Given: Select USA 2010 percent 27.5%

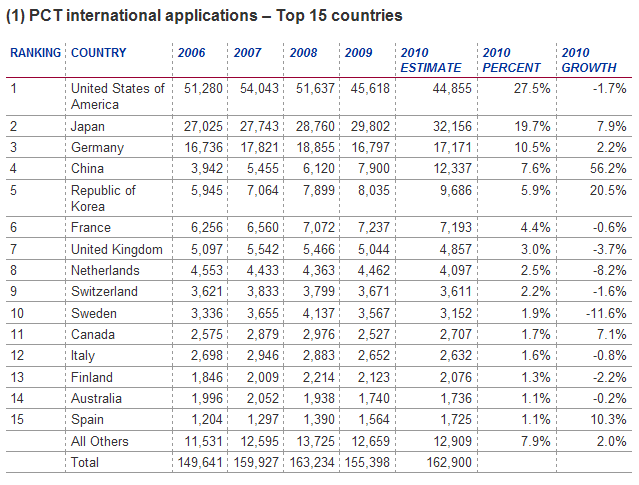Looking at the screenshot, I should click(532, 89).
